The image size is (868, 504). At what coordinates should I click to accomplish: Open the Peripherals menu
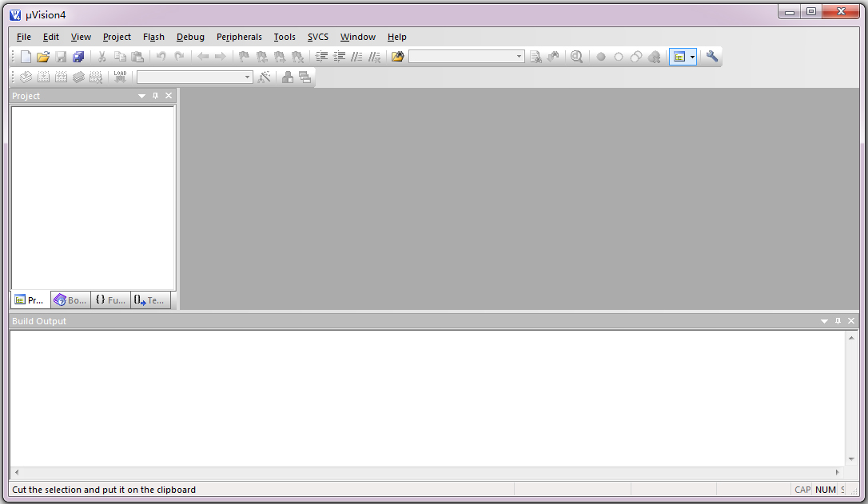pyautogui.click(x=239, y=37)
